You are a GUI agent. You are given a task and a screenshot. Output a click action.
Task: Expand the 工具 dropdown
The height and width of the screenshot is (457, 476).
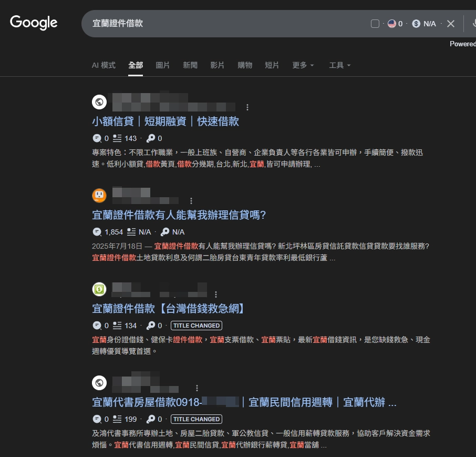340,65
